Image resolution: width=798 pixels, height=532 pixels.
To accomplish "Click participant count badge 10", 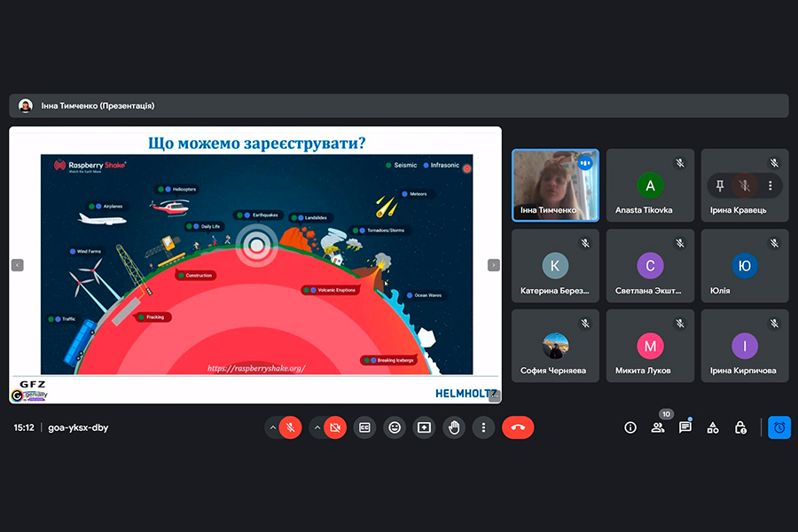I will [666, 414].
